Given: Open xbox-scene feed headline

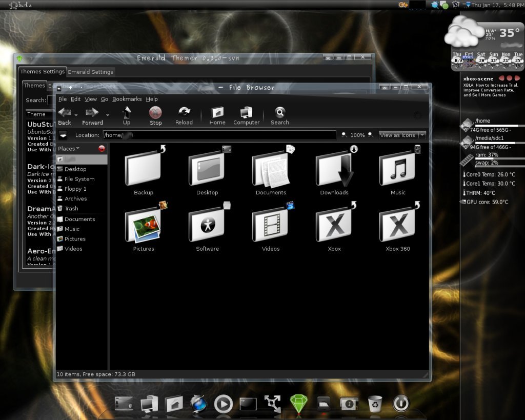Looking at the screenshot, I should [x=491, y=90].
